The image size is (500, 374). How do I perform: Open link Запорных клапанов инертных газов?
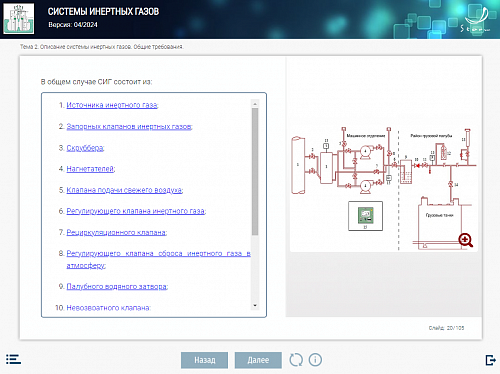(129, 127)
